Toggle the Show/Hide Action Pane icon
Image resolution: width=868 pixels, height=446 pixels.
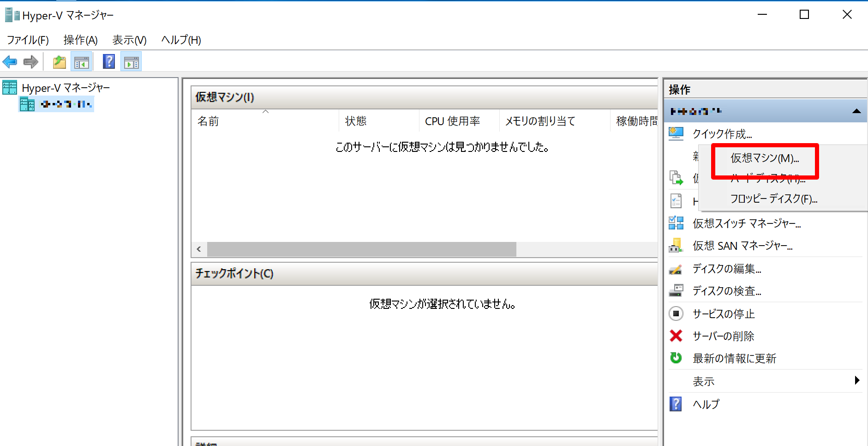coord(132,62)
